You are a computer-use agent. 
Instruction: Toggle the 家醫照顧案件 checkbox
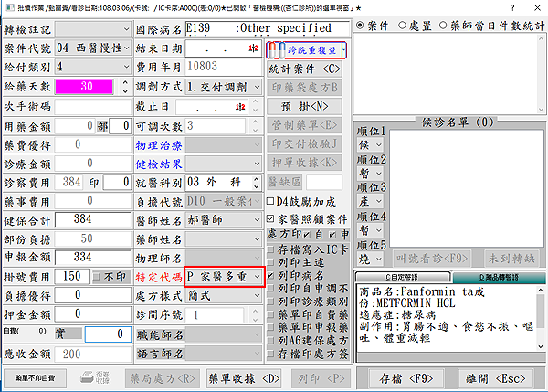(270, 218)
